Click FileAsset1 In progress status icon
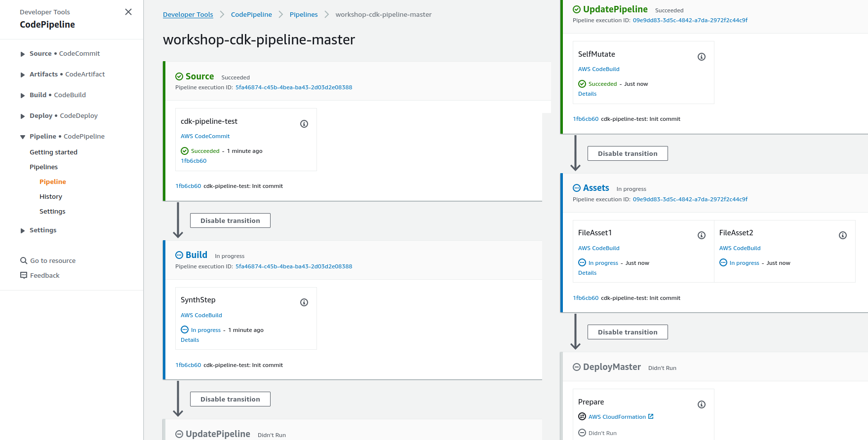868x440 pixels. 582,262
